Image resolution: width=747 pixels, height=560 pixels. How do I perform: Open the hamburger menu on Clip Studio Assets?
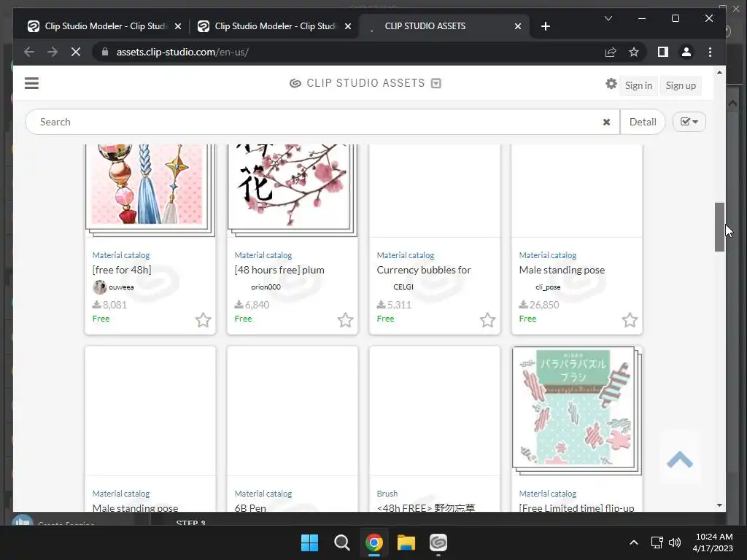pyautogui.click(x=31, y=83)
